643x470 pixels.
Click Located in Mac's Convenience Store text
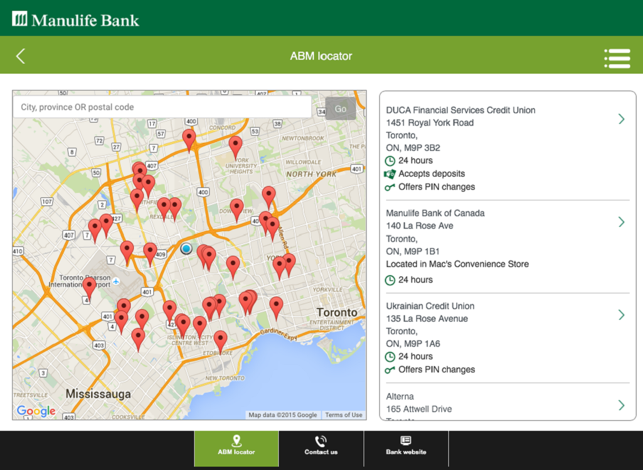click(x=457, y=264)
